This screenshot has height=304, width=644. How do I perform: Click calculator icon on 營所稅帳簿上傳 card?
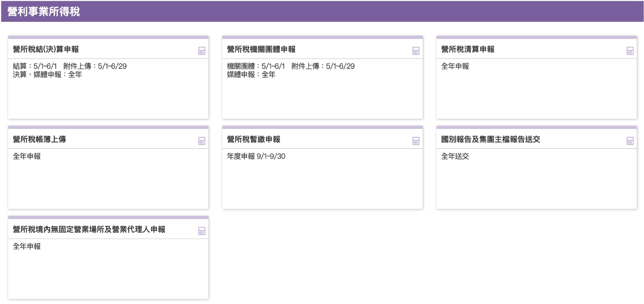pyautogui.click(x=202, y=141)
